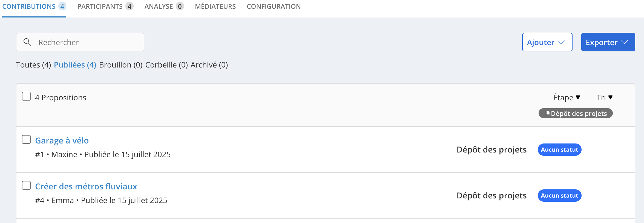Check the Créer des métros fluviaux proposal
644x223 pixels.
26,185
